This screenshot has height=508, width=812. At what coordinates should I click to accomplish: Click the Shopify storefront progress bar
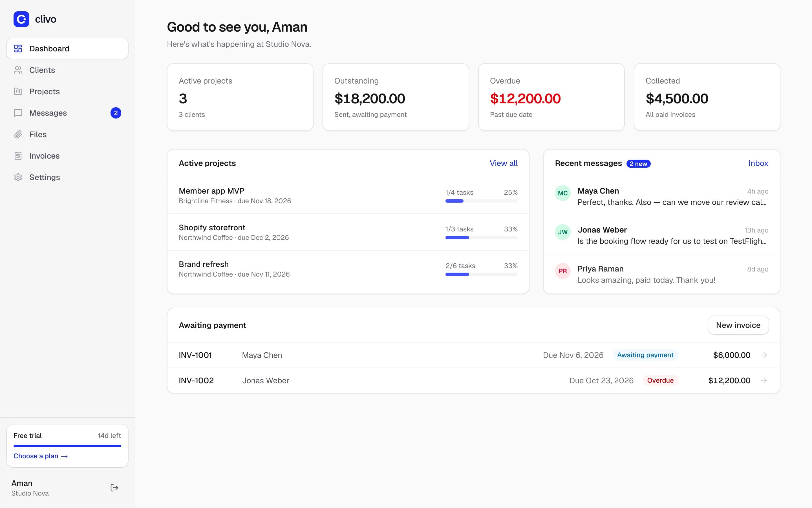point(482,238)
